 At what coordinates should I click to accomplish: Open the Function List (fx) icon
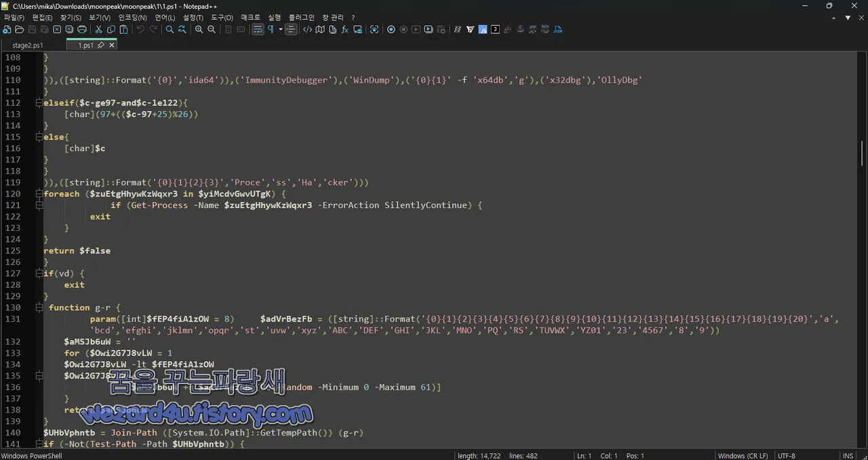click(x=344, y=29)
